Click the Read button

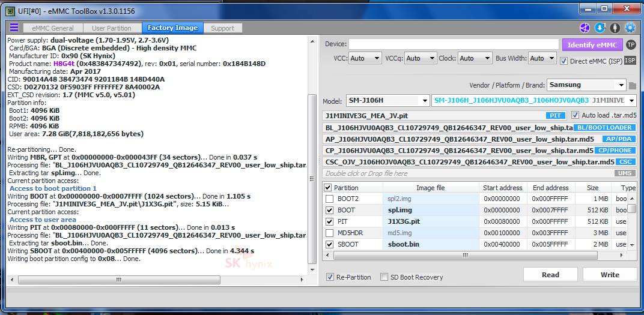[x=550, y=275]
